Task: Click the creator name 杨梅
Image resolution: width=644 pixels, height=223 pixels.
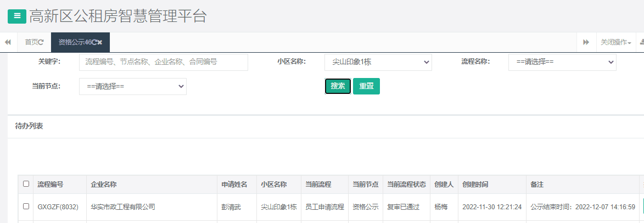Action: point(441,207)
